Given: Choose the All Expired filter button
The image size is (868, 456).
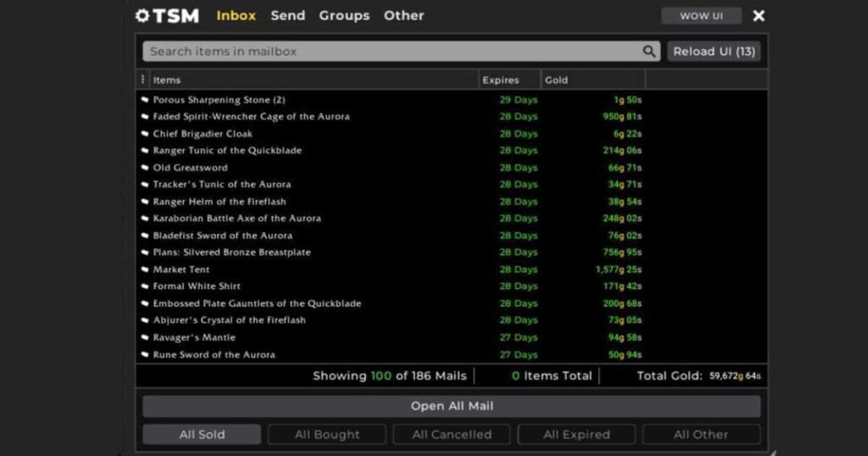Looking at the screenshot, I should coord(576,435).
